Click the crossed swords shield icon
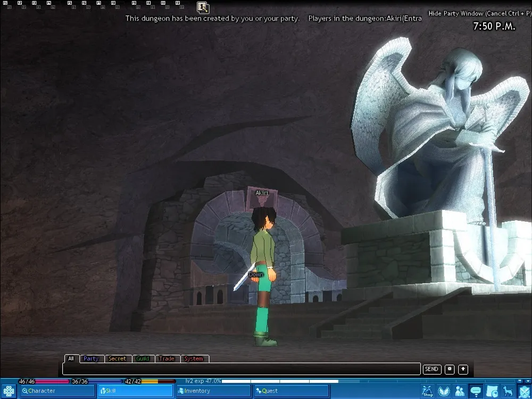Viewport: 532px width, 399px height. tap(523, 391)
